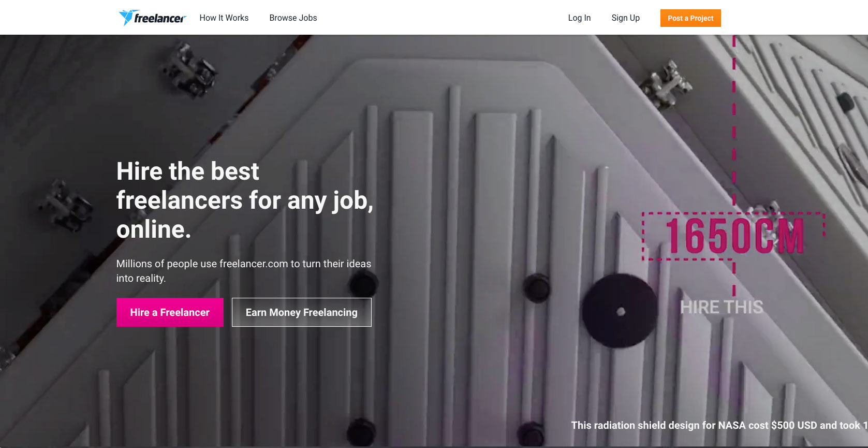Click the pink Hire a Freelancer button
Image resolution: width=868 pixels, height=448 pixels.
click(170, 312)
